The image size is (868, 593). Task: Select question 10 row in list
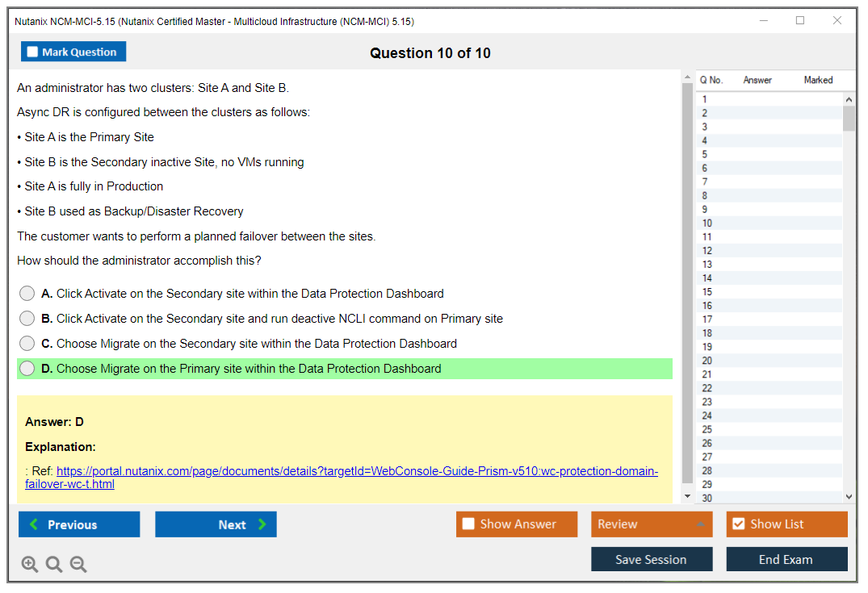click(767, 223)
